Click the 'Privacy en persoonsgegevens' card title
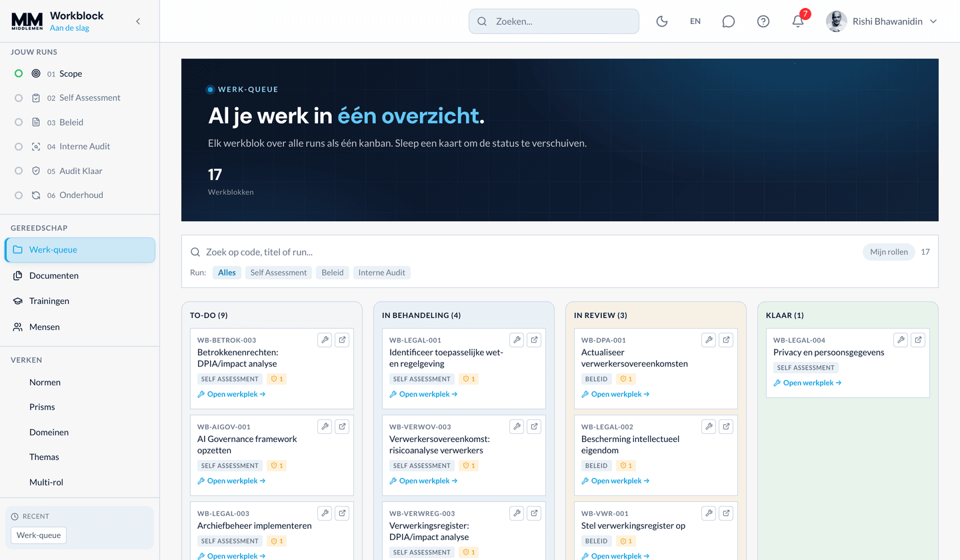This screenshot has height=560, width=960. [x=829, y=352]
